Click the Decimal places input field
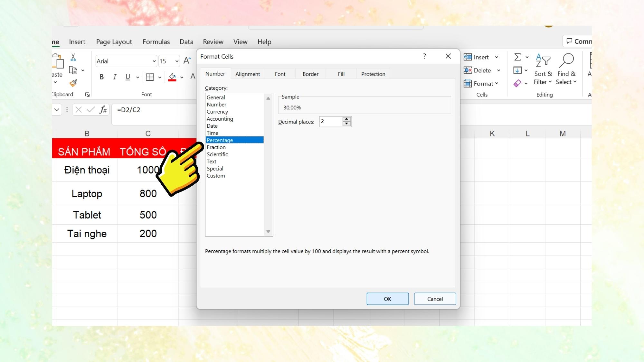644x362 pixels. (331, 121)
